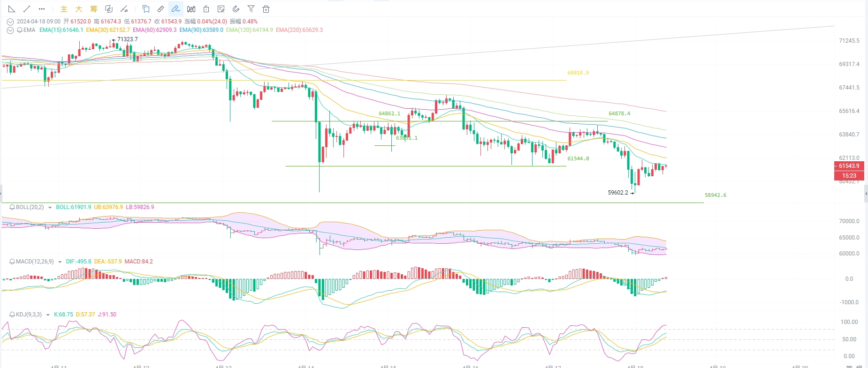Select the triangle/angle drawing tool
This screenshot has height=368, width=868.
click(12, 9)
